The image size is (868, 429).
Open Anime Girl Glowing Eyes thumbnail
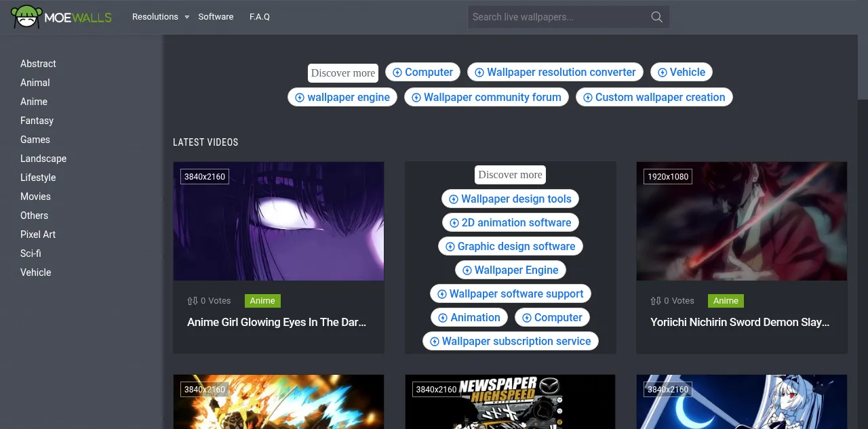[x=279, y=221]
